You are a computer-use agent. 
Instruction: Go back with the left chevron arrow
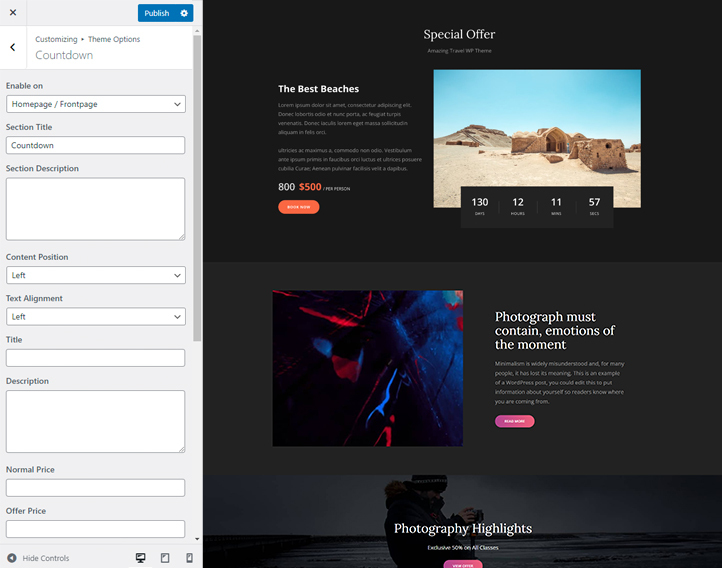[13, 47]
